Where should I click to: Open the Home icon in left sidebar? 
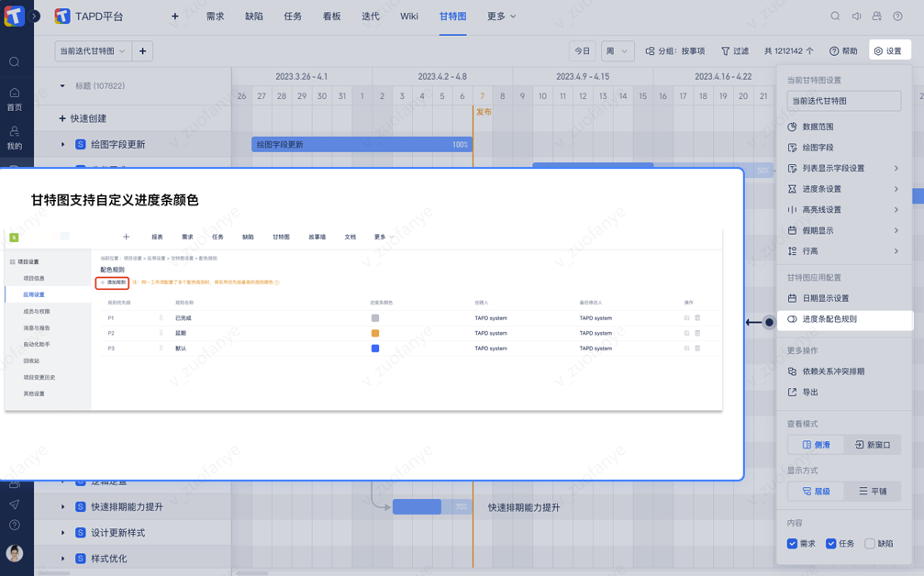point(15,98)
